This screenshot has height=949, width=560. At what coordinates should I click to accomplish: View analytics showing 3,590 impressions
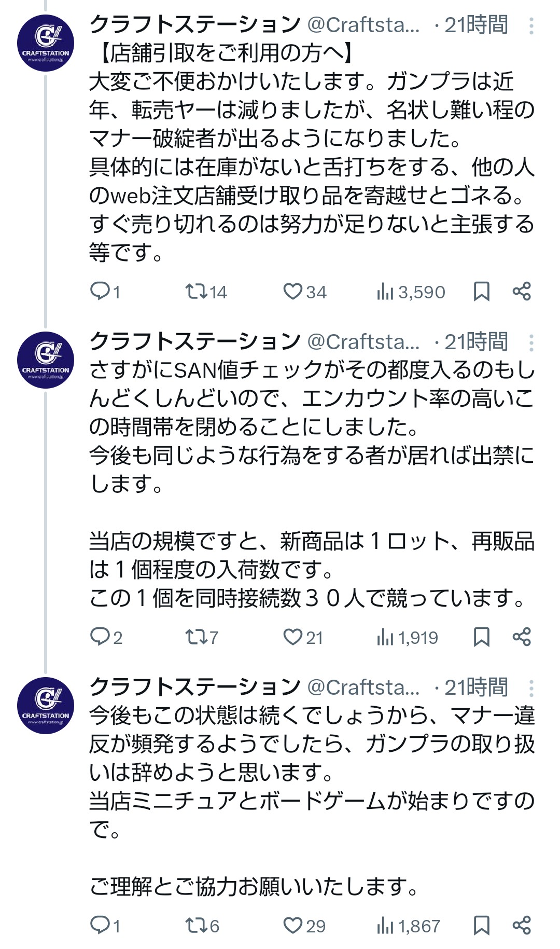(x=411, y=292)
